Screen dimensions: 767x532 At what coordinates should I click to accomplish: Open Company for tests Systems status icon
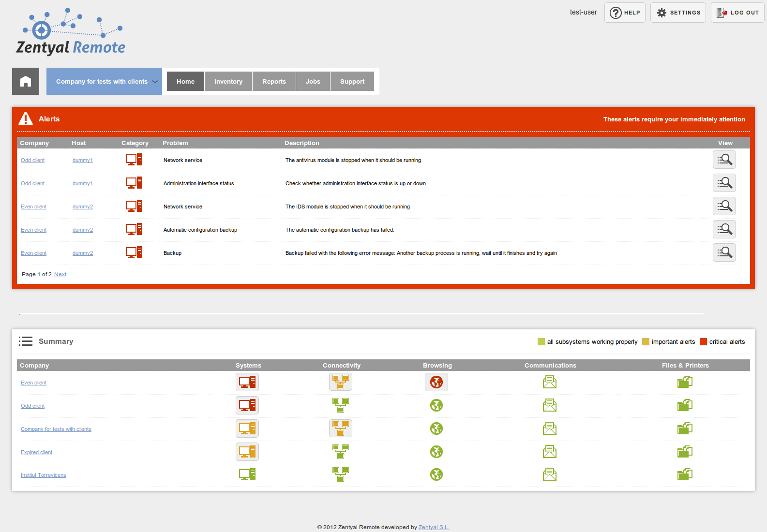point(247,429)
